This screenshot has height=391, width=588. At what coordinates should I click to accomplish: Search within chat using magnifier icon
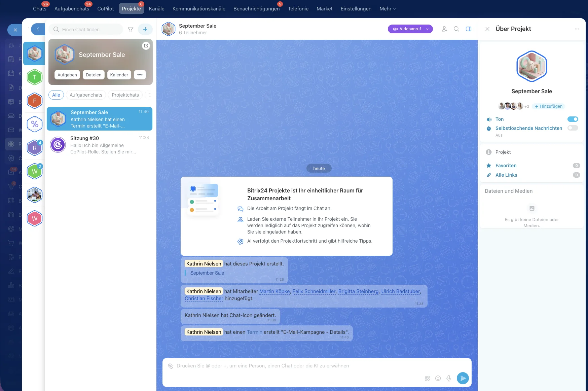456,29
